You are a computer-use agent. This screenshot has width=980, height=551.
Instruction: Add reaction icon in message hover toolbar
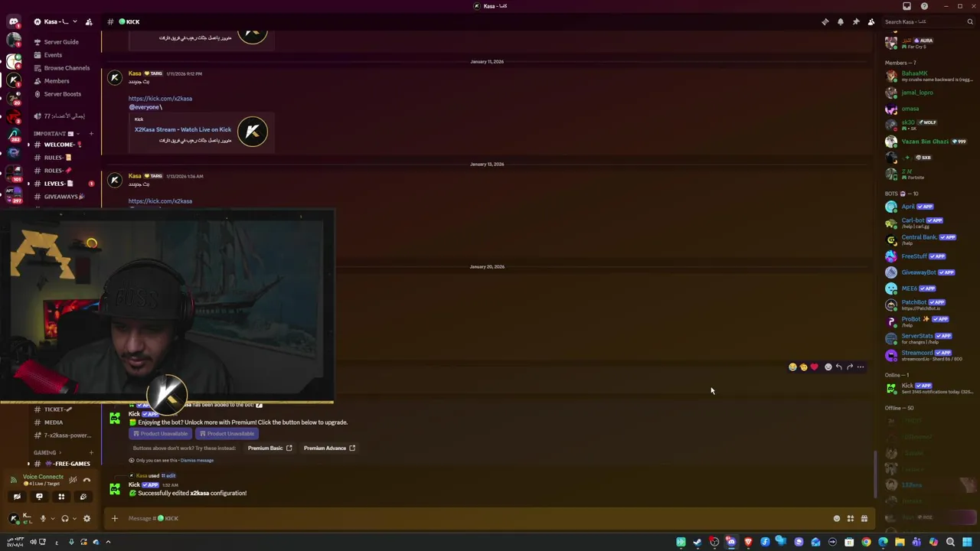(x=828, y=367)
